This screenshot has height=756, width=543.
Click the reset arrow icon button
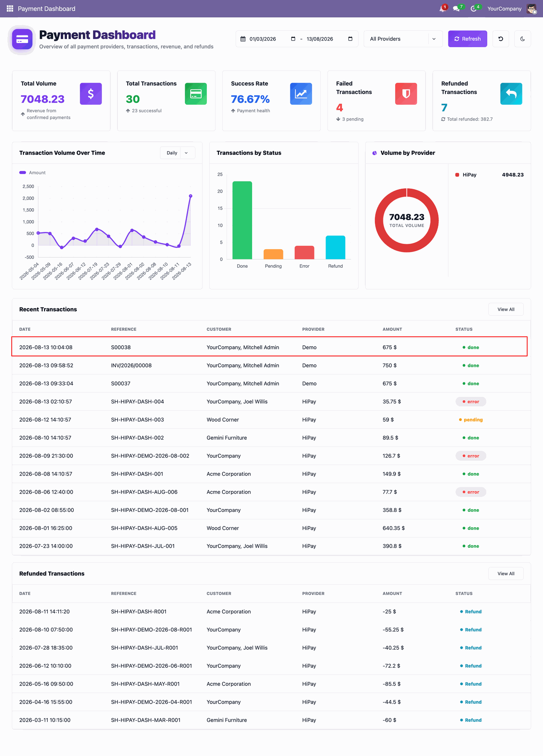pyautogui.click(x=500, y=39)
